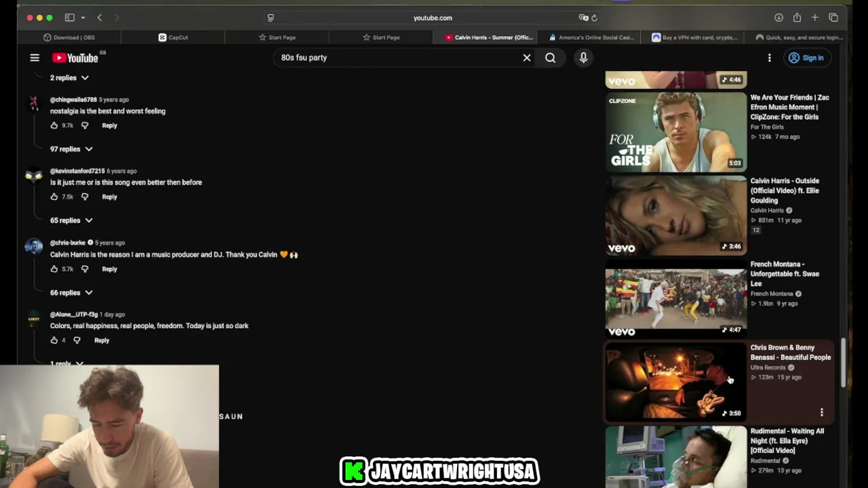Open YouTube settings three-dot menu near Sign in
This screenshot has width=868, height=488.
point(769,58)
